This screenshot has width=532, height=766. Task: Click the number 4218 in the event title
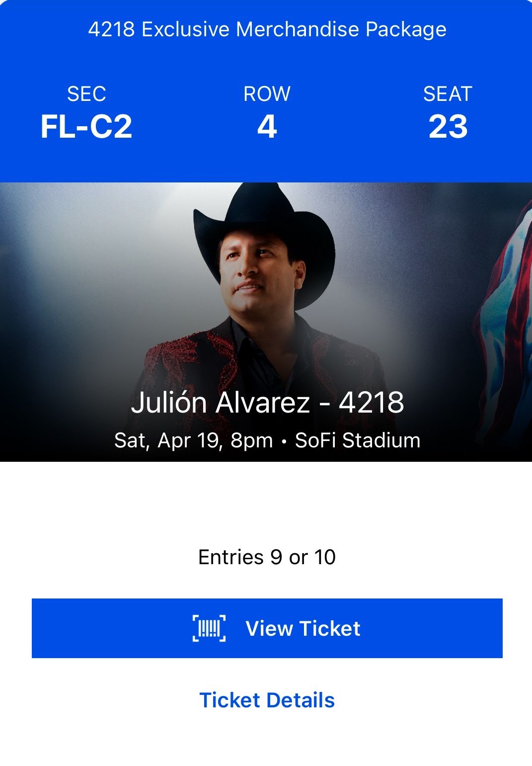click(371, 402)
